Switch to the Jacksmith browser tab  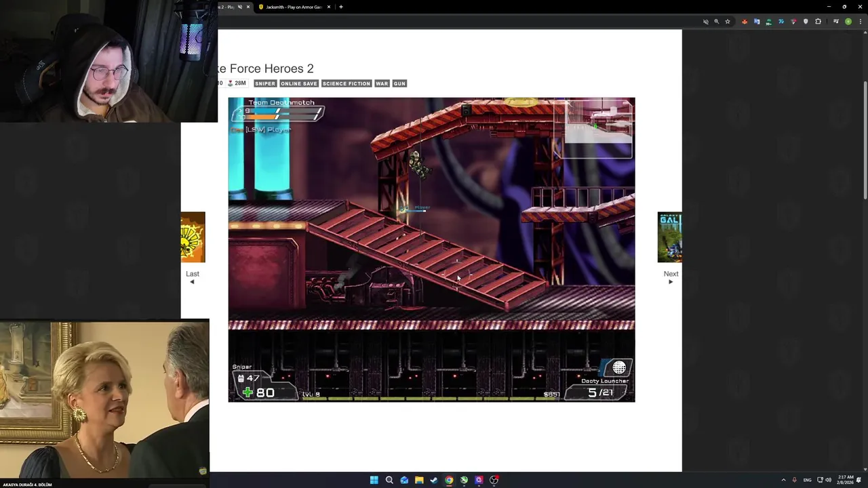click(x=294, y=7)
